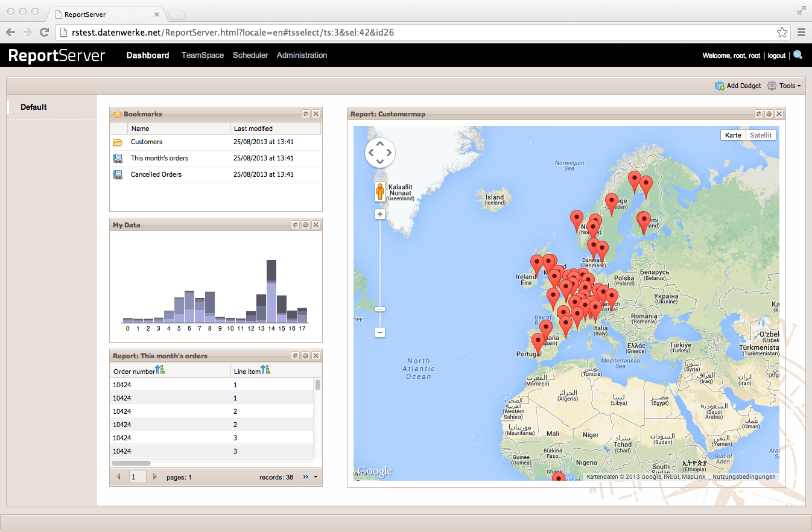
Task: Click the Customers folder icon
Action: [x=118, y=142]
